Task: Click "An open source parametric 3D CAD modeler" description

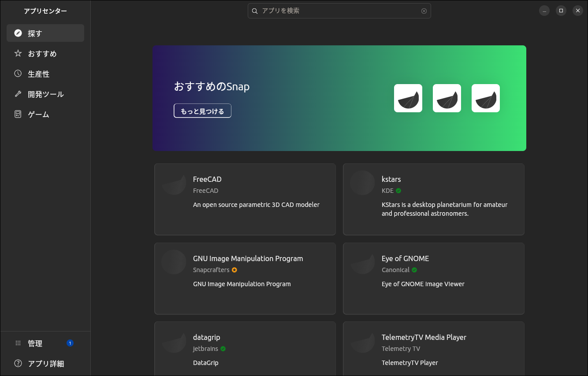Action: 257,205
